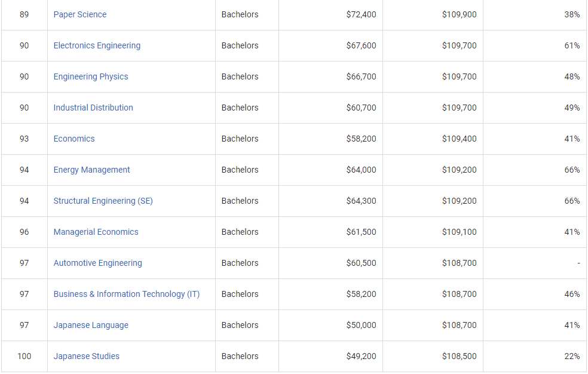Open the Automotive Engineering link
The width and height of the screenshot is (588, 374).
coord(97,263)
